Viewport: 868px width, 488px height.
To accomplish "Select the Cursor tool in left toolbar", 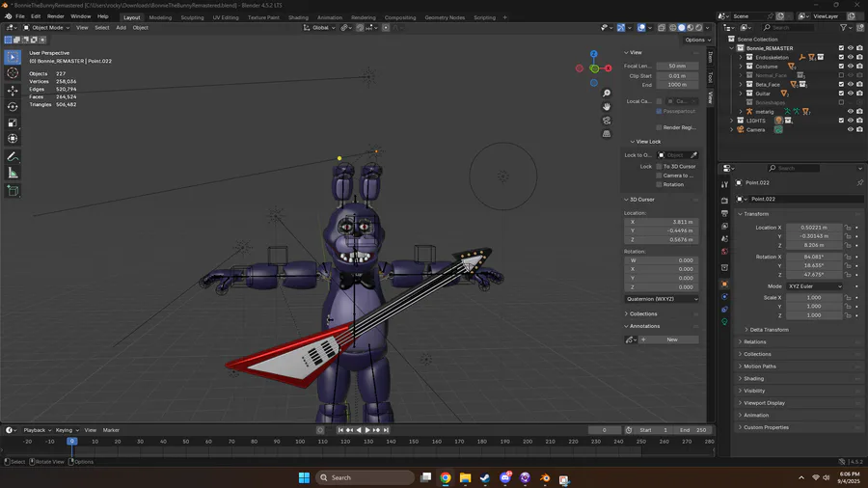I will (x=13, y=73).
